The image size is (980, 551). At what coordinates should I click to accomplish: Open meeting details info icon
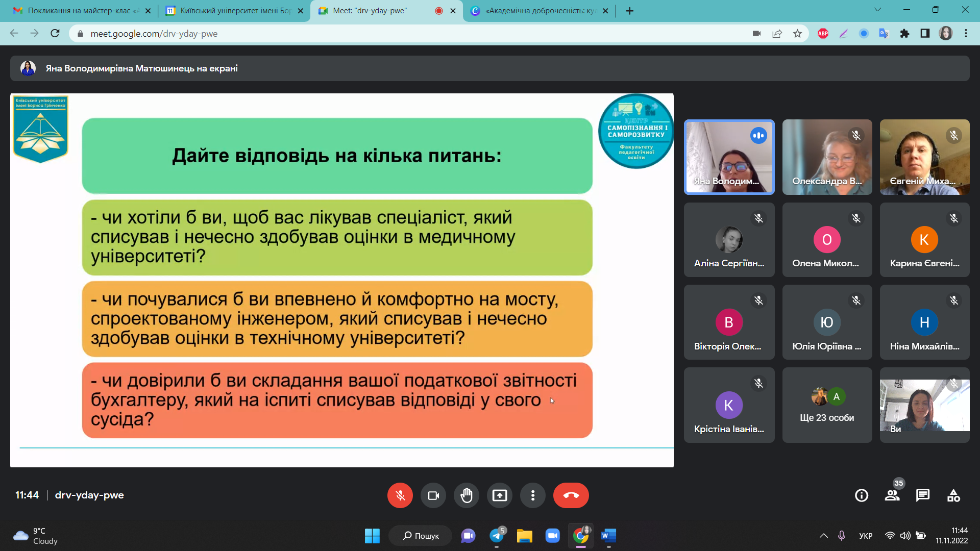point(861,495)
